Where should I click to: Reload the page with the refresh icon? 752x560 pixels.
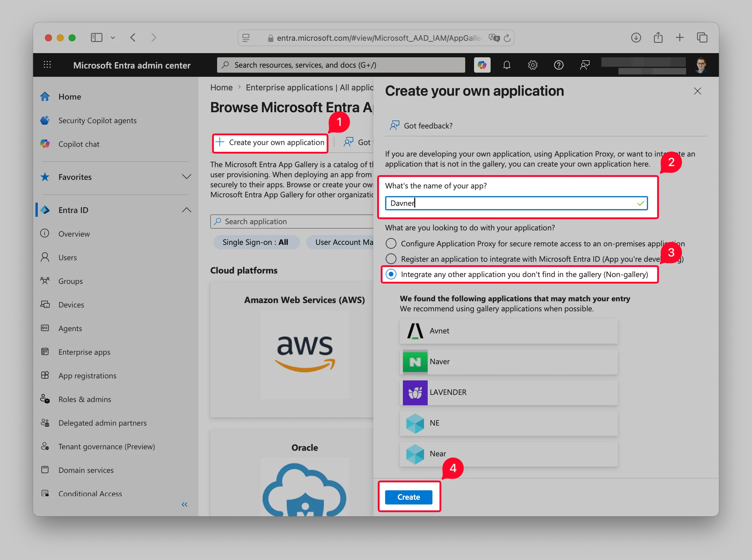pos(507,38)
